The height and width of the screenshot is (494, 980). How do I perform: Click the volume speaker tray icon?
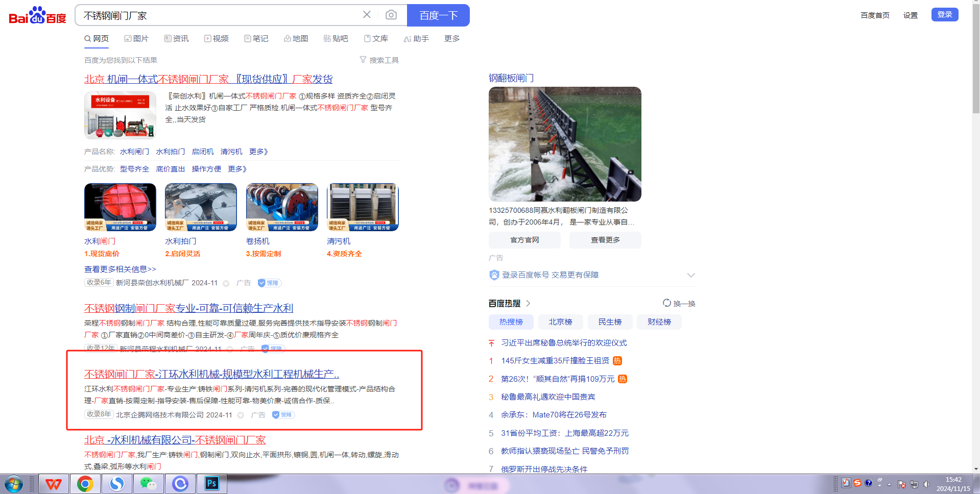click(x=927, y=484)
